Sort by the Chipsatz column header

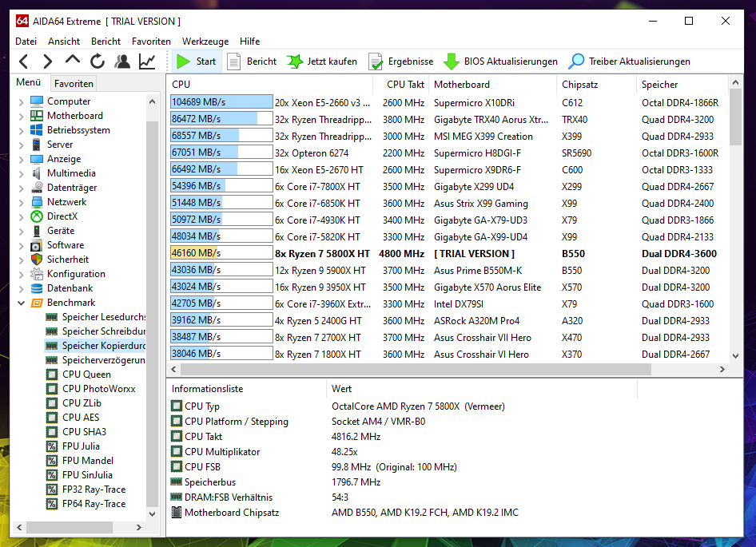(596, 85)
